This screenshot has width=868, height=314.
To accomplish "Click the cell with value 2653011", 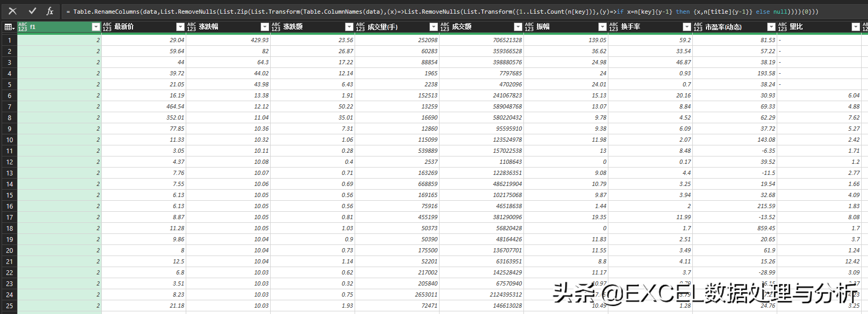I will (x=397, y=295).
